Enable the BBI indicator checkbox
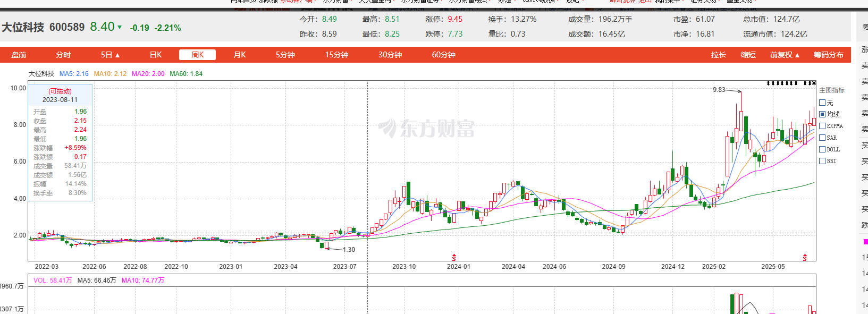The width and height of the screenshot is (868, 314). (822, 161)
